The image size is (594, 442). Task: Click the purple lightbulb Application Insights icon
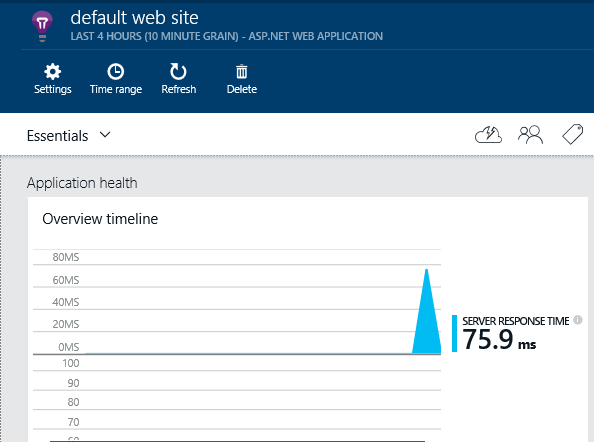tap(42, 26)
